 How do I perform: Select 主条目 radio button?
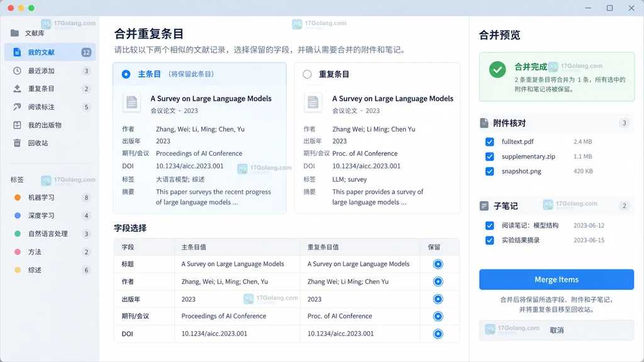(126, 74)
